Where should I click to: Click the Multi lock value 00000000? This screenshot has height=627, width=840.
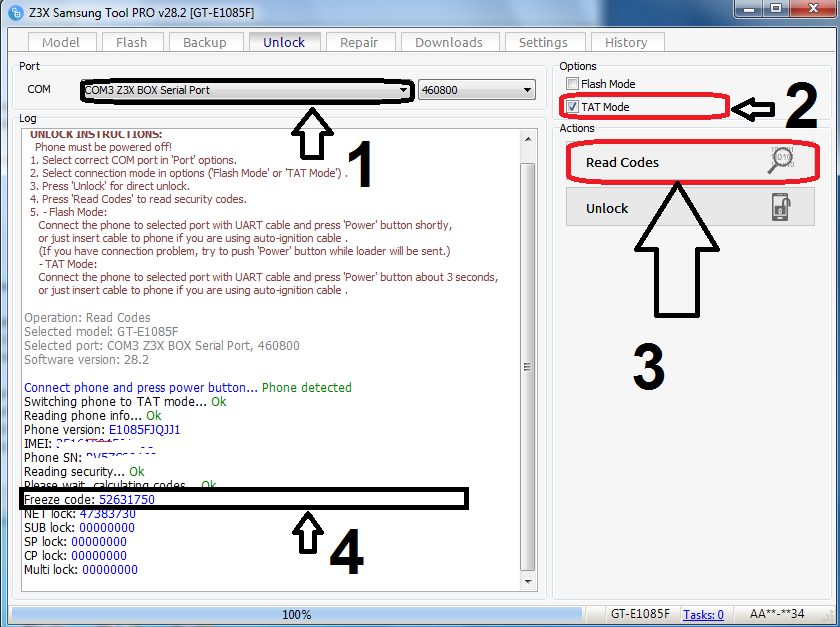110,569
